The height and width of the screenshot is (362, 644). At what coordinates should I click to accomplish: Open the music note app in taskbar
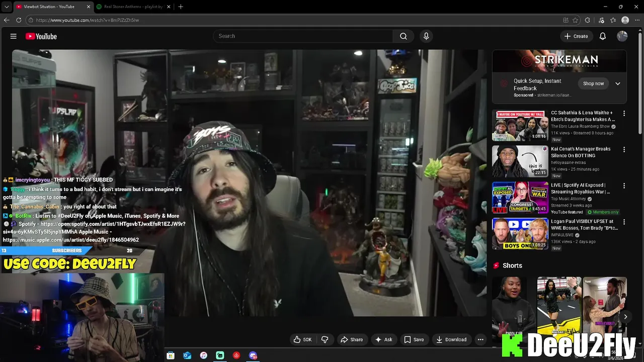pyautogui.click(x=203, y=355)
